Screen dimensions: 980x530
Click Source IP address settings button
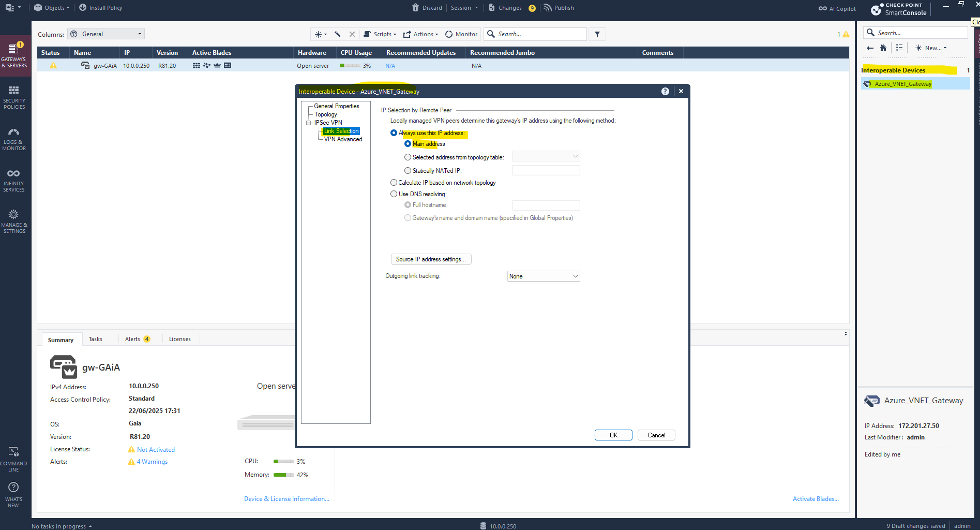[x=431, y=259]
